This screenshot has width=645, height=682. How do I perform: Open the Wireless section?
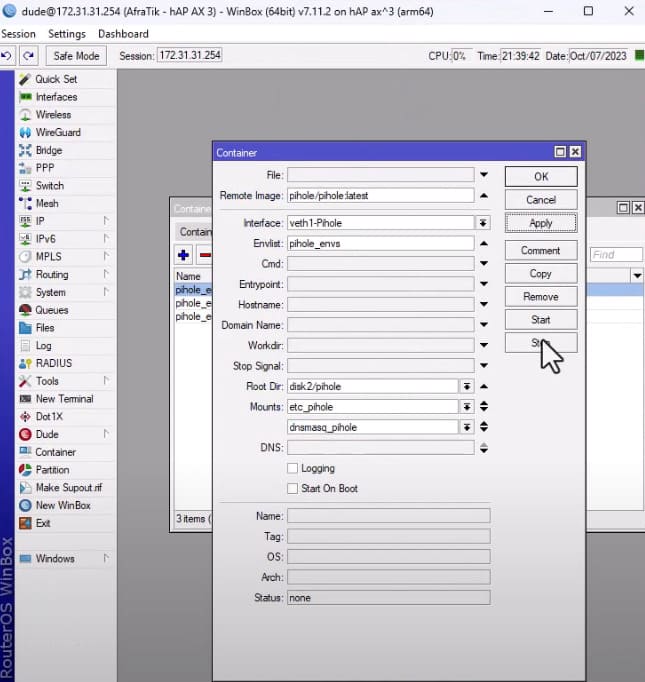53,115
